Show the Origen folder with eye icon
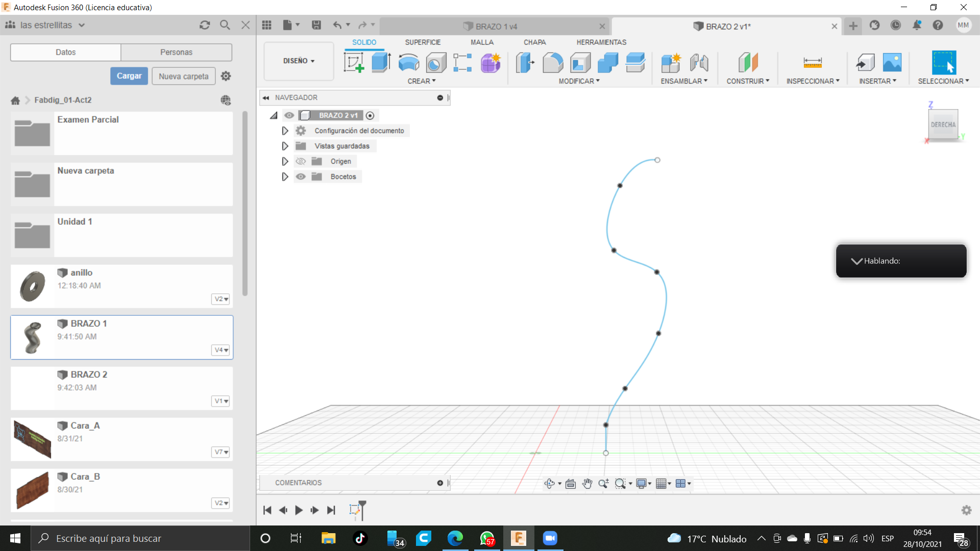This screenshot has height=551, width=980. (301, 161)
